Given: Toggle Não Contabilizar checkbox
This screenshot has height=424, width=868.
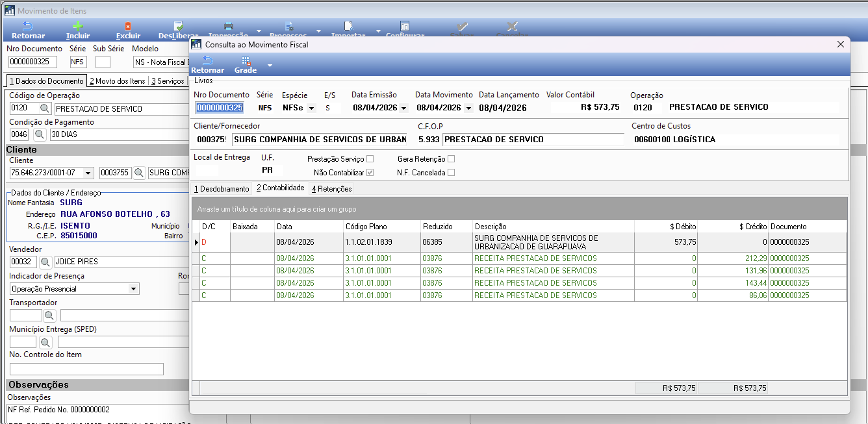Looking at the screenshot, I should 370,173.
